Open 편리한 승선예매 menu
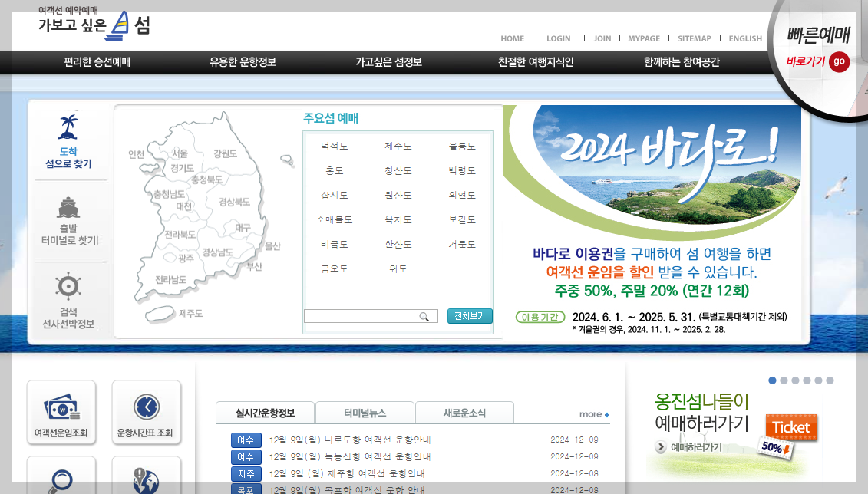Image resolution: width=868 pixels, height=494 pixels. (97, 62)
